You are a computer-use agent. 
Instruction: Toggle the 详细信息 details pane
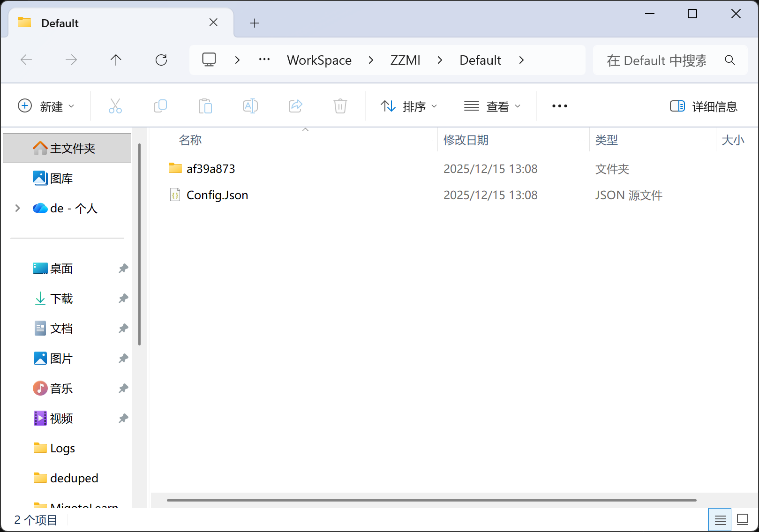coord(703,106)
